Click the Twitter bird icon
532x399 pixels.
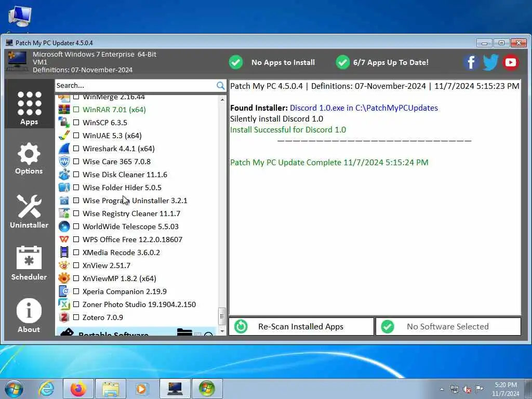point(490,62)
